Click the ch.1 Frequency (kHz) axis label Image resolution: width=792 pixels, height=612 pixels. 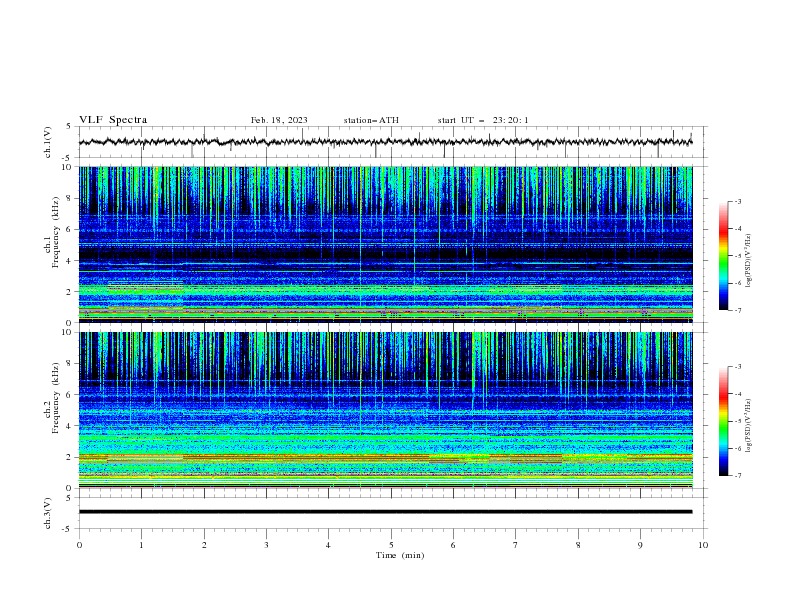pyautogui.click(x=52, y=233)
